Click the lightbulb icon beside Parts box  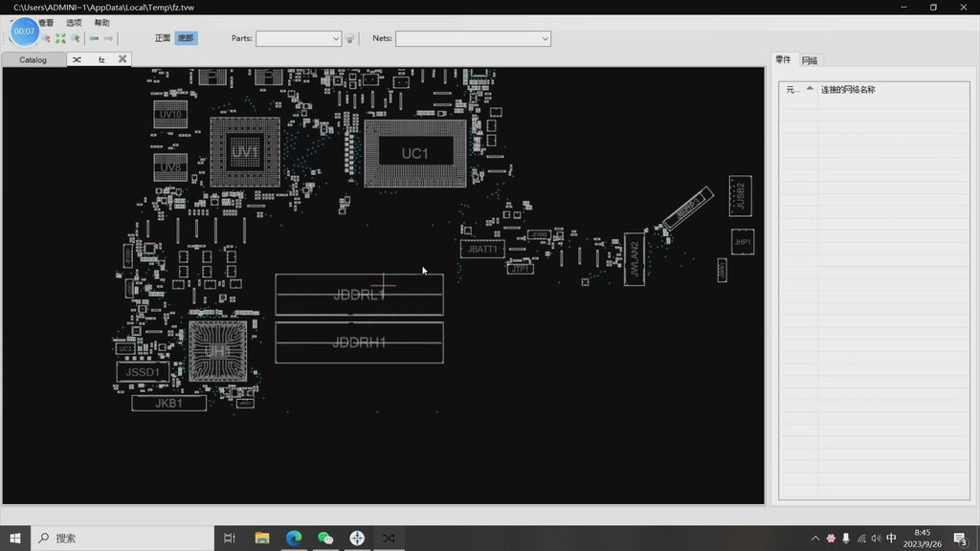pyautogui.click(x=350, y=39)
